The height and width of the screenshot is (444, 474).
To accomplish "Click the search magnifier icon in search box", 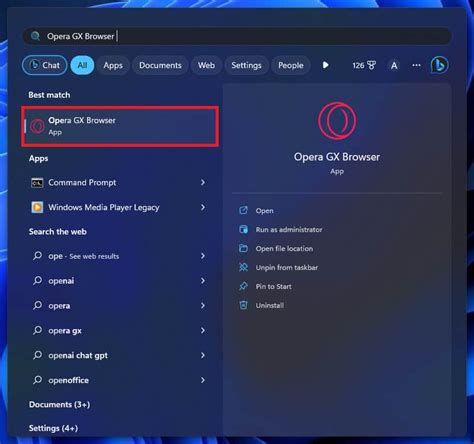I will [35, 36].
